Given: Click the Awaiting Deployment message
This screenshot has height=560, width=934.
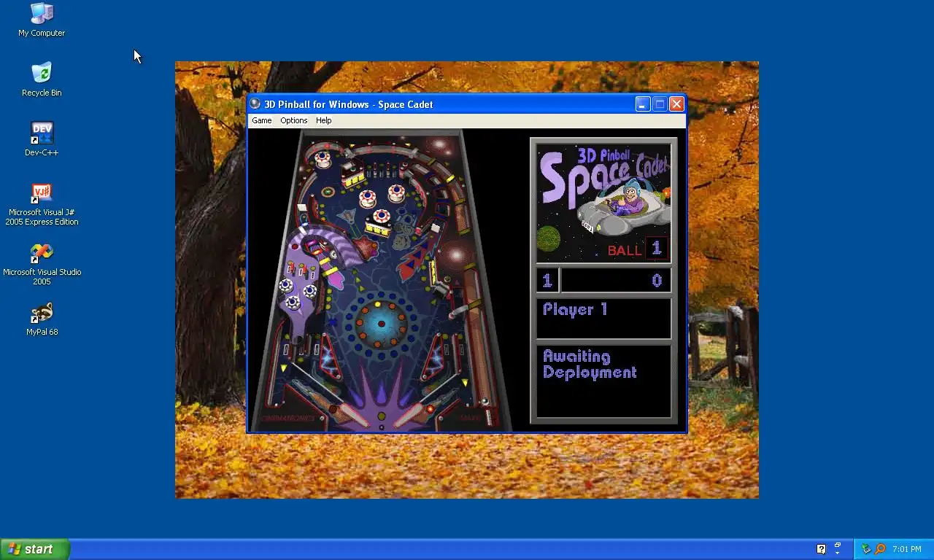Looking at the screenshot, I should [590, 365].
